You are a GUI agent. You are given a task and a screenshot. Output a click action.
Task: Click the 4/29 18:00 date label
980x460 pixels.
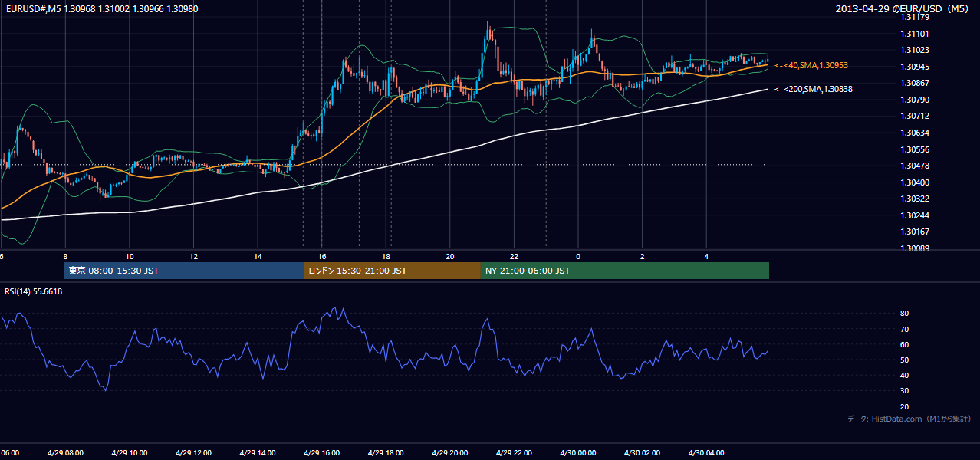click(x=386, y=453)
